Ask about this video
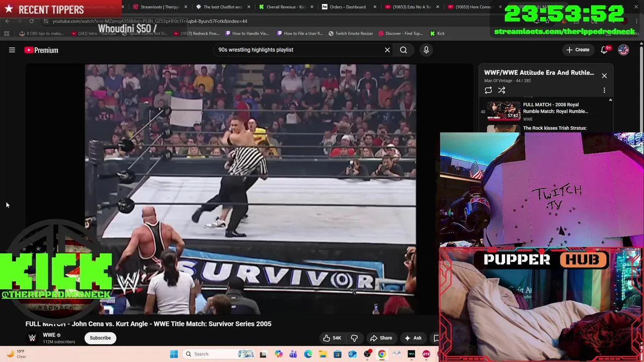This screenshot has height=362, width=644. click(x=413, y=338)
